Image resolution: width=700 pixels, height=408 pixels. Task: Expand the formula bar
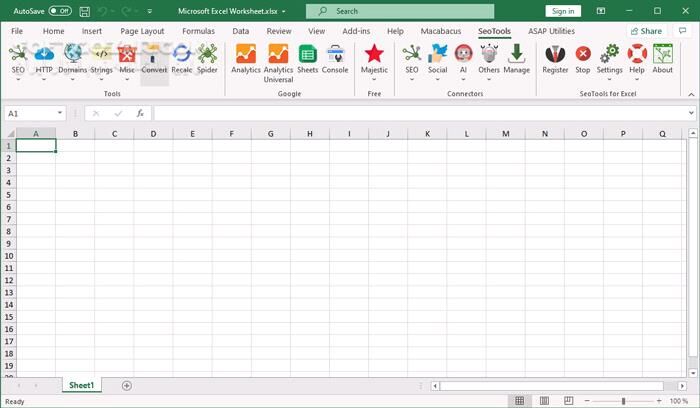[x=692, y=113]
